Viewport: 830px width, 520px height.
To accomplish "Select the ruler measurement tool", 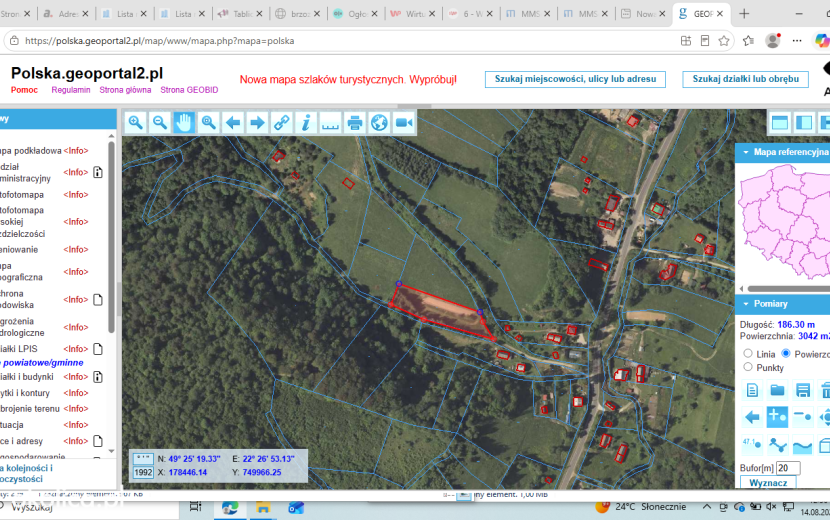I will pos(330,123).
